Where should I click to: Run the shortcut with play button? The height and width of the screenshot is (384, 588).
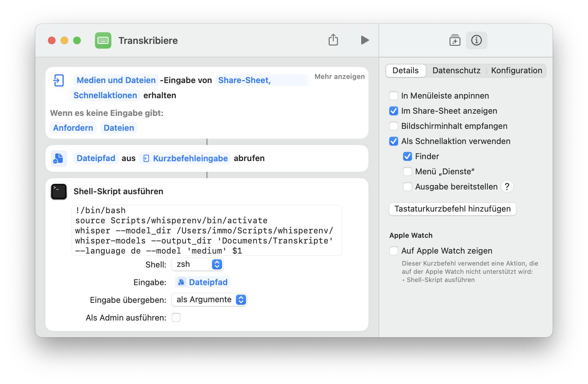(365, 40)
